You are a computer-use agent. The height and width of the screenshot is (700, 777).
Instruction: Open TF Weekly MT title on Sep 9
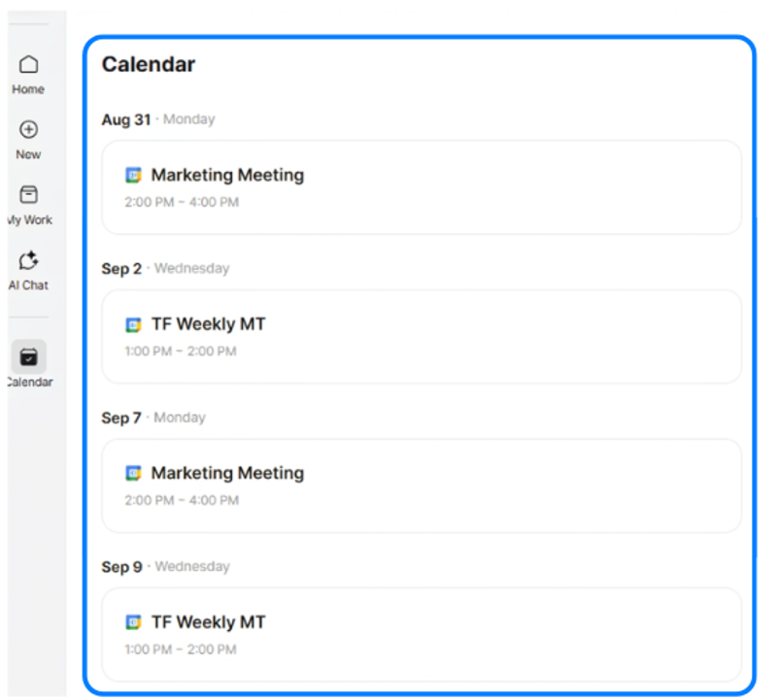[209, 622]
